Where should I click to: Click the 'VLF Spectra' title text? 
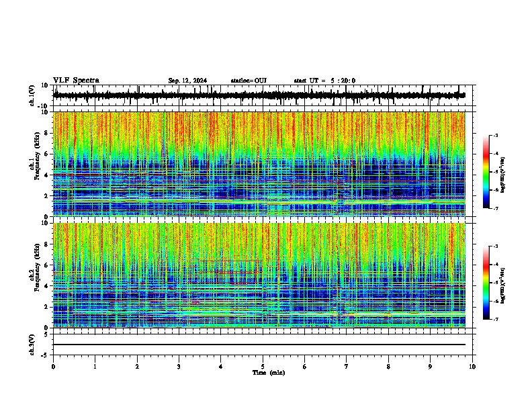coord(76,81)
